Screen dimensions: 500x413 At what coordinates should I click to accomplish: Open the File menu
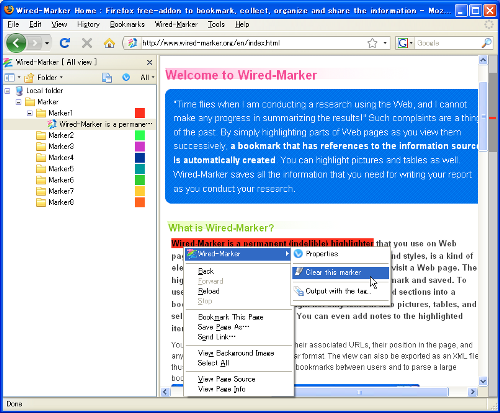(x=13, y=24)
